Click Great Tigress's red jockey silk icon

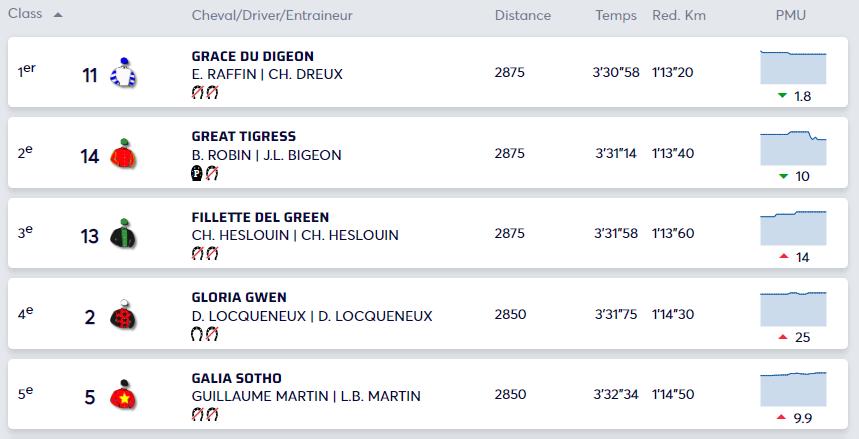(x=123, y=154)
